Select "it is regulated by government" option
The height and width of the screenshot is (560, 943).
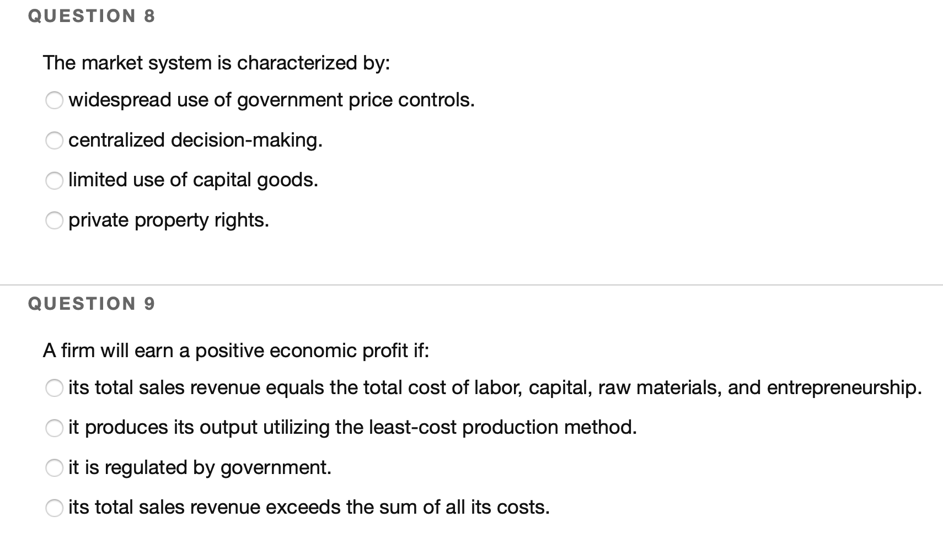tap(55, 469)
